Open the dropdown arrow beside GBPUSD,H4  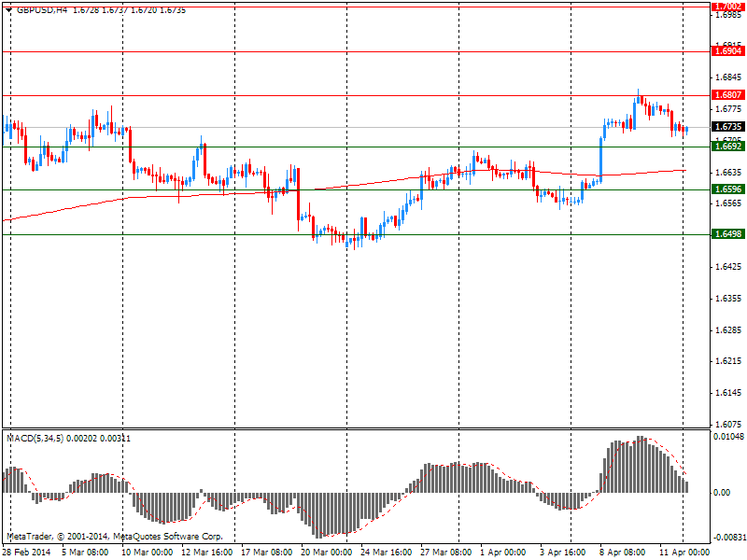(8, 9)
